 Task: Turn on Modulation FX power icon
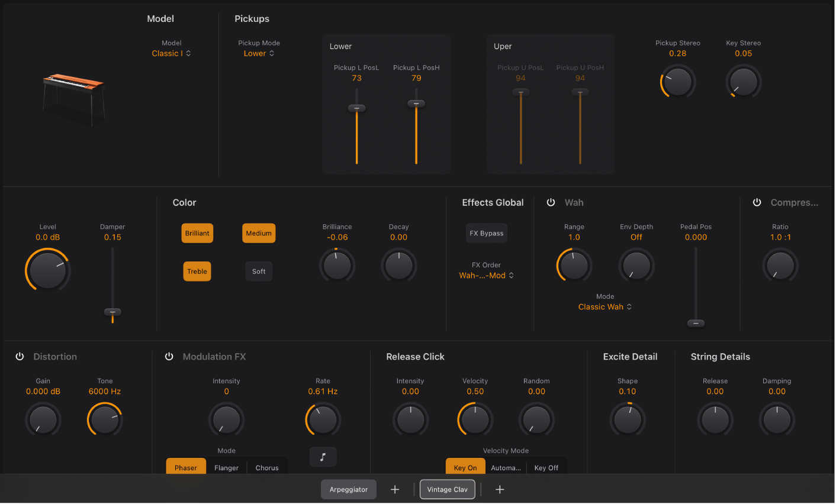(169, 357)
